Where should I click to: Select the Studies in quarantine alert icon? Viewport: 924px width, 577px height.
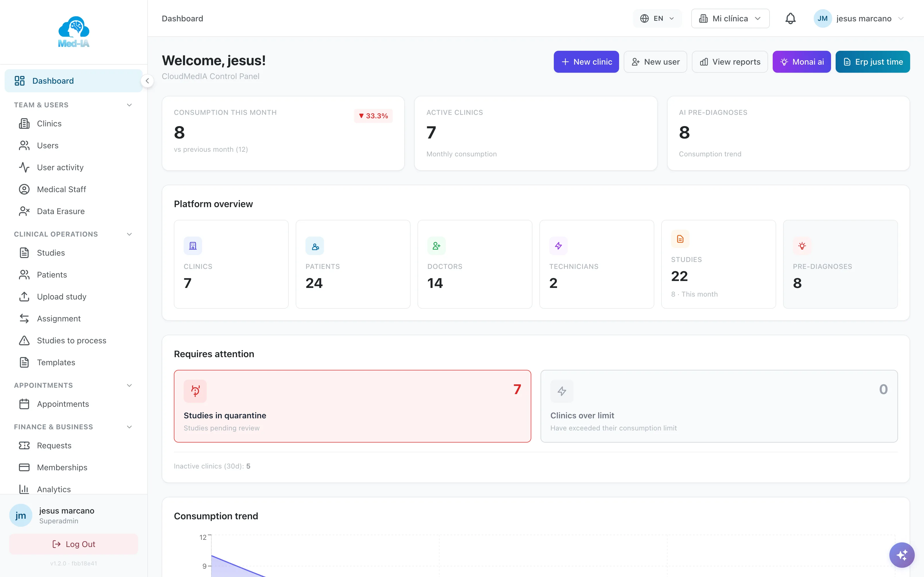195,391
